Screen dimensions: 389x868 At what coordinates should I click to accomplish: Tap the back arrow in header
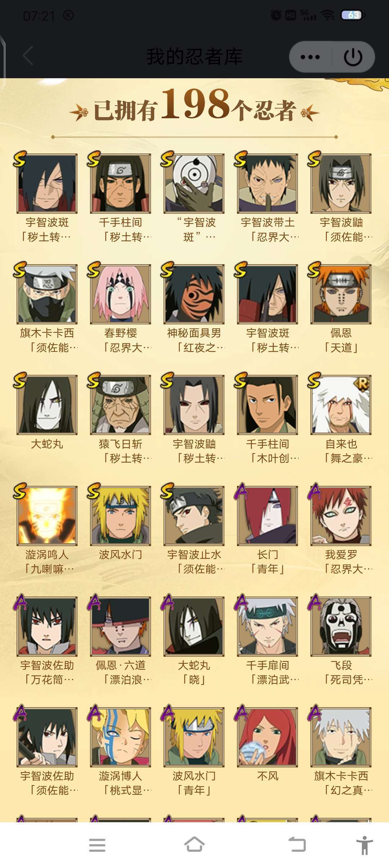28,56
